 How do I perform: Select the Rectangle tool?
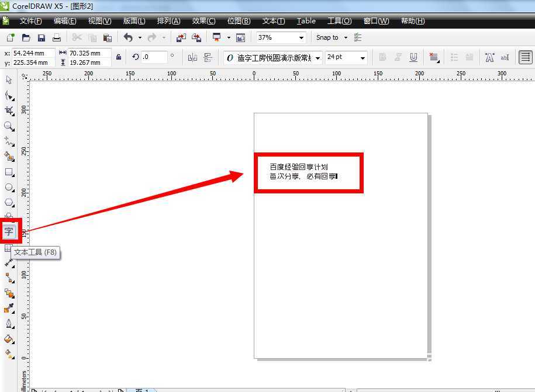coord(9,172)
